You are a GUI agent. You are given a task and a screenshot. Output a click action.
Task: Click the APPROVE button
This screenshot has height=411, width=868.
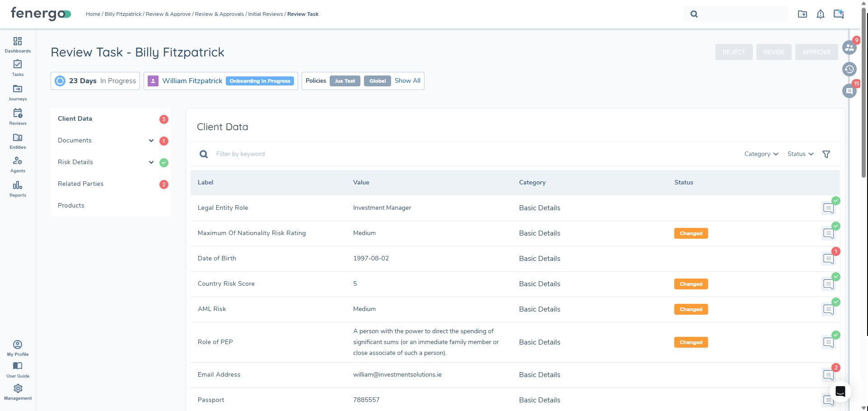pos(816,52)
